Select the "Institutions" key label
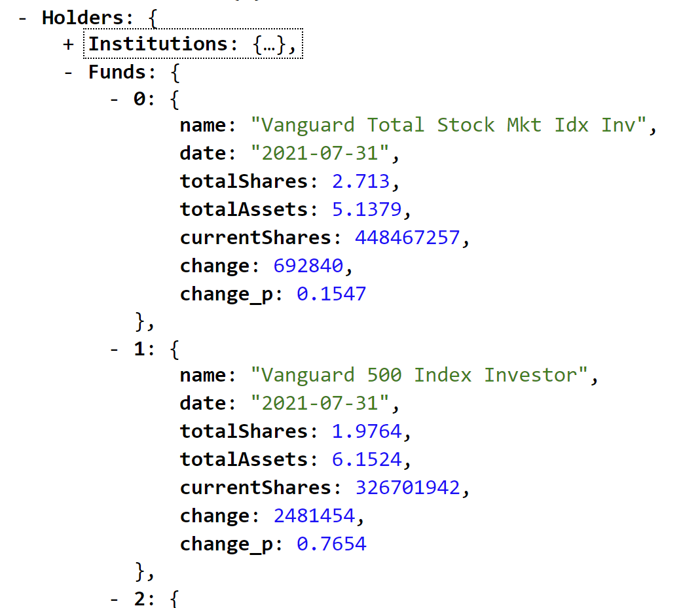This screenshot has height=608, width=700. click(158, 44)
